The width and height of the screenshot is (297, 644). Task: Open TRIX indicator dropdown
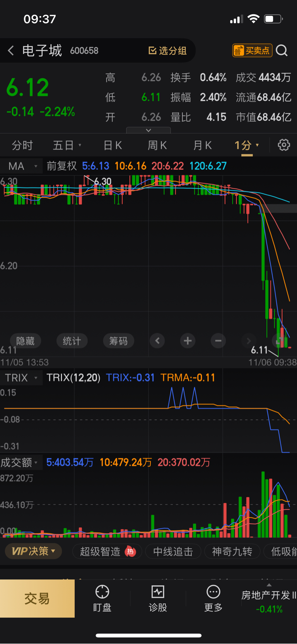pyautogui.click(x=21, y=378)
